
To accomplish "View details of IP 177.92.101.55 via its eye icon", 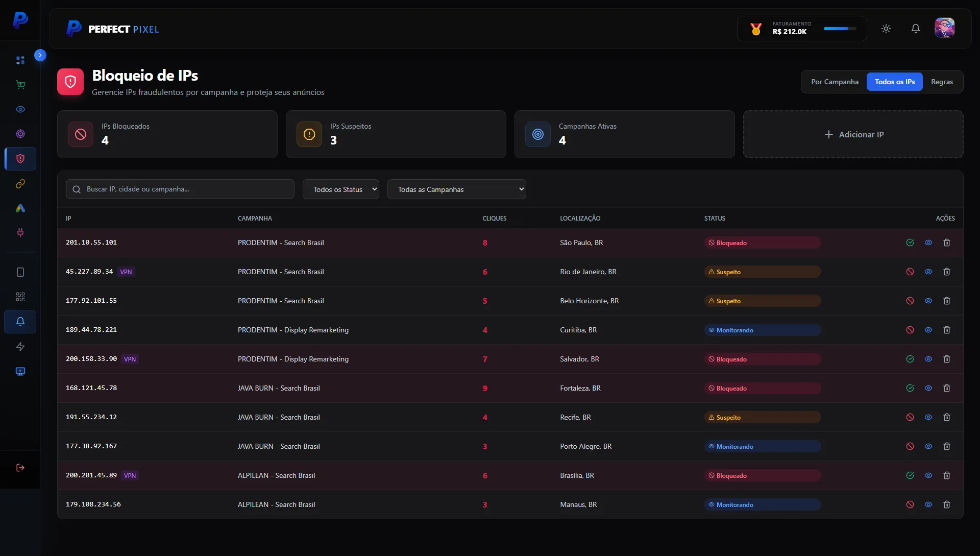I will tap(928, 301).
